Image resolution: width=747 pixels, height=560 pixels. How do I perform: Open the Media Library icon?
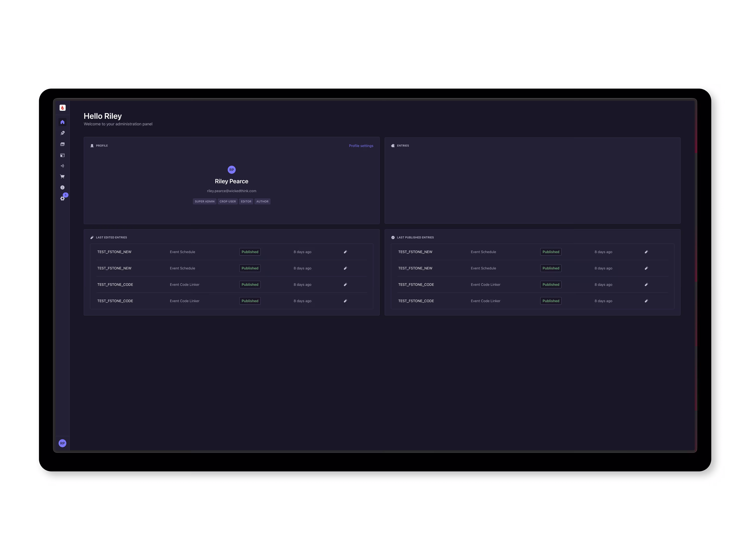tap(62, 144)
